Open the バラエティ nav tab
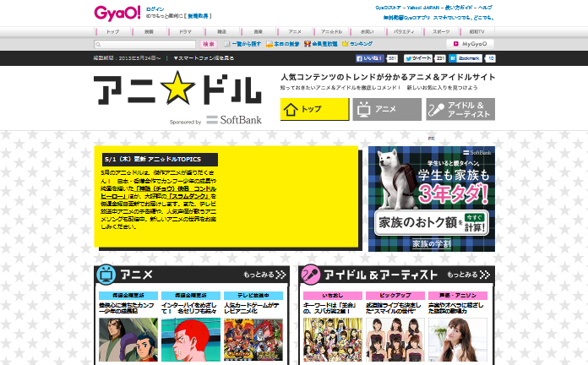 click(404, 32)
